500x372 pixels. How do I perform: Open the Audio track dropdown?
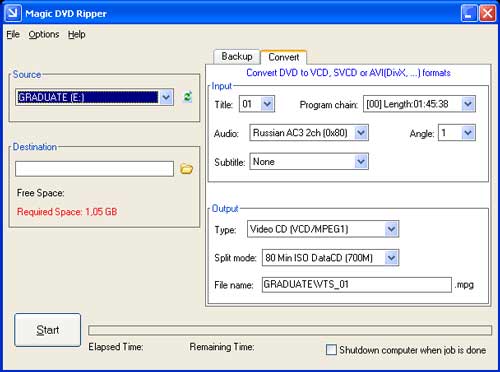pos(361,133)
